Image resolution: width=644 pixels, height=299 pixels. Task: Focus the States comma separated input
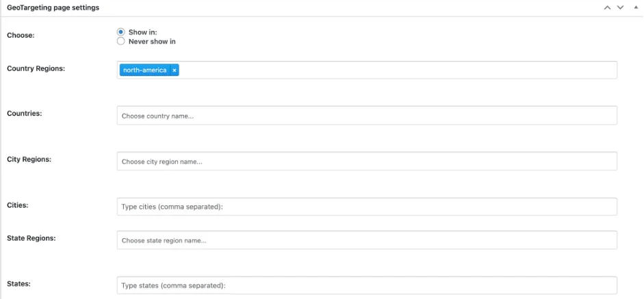coord(367,285)
